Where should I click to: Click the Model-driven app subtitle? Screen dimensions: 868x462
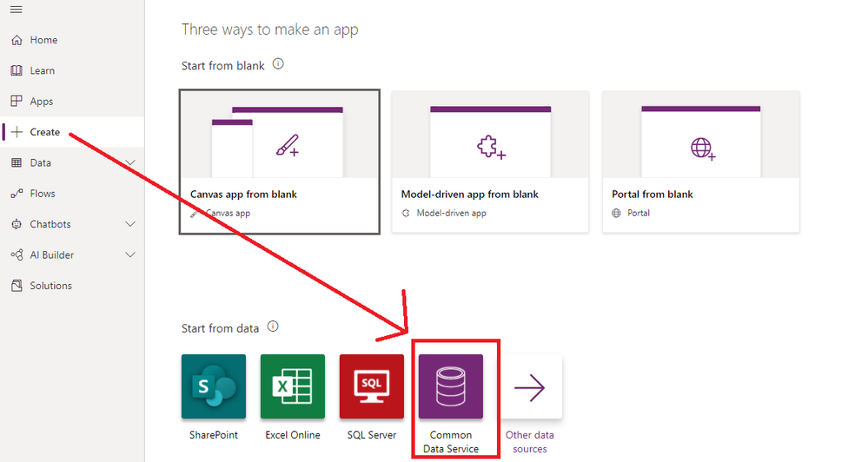451,213
